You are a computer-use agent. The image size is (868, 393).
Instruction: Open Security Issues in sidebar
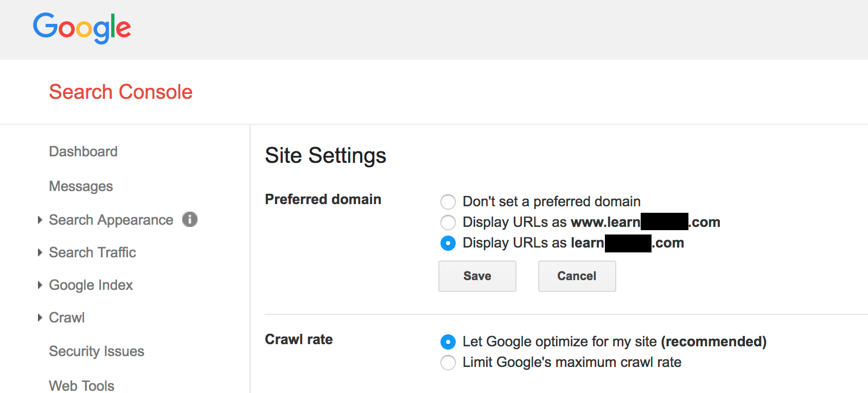(97, 351)
